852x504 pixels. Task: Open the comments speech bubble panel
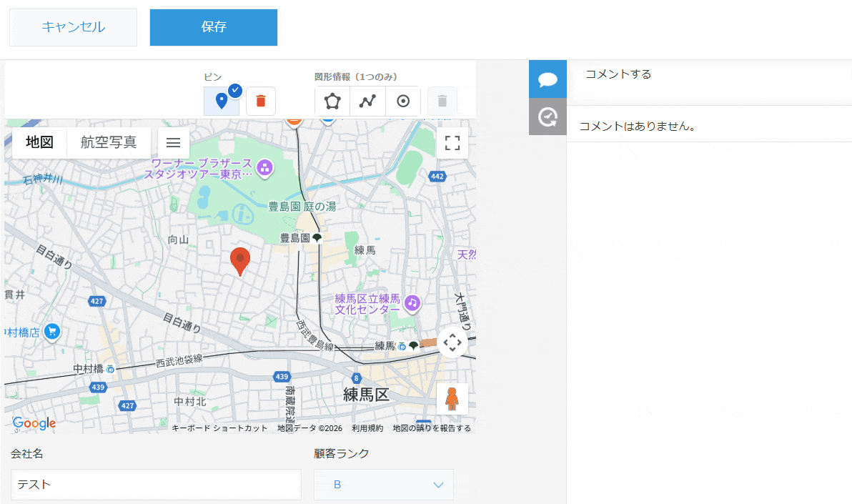[x=548, y=79]
